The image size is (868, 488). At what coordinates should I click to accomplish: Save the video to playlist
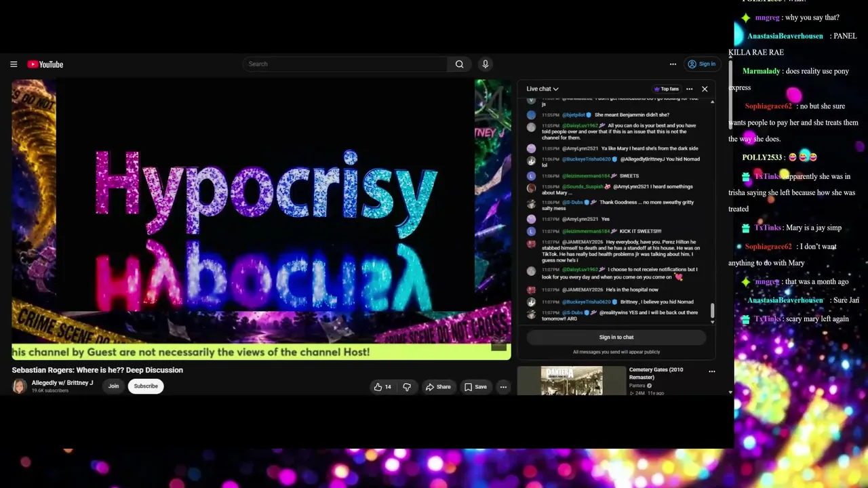point(475,386)
